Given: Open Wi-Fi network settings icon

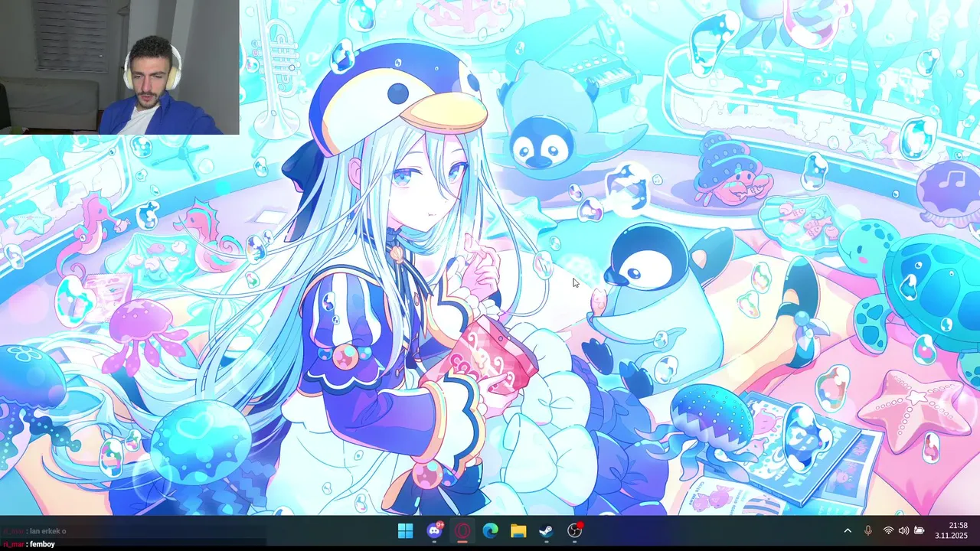Looking at the screenshot, I should coord(888,530).
